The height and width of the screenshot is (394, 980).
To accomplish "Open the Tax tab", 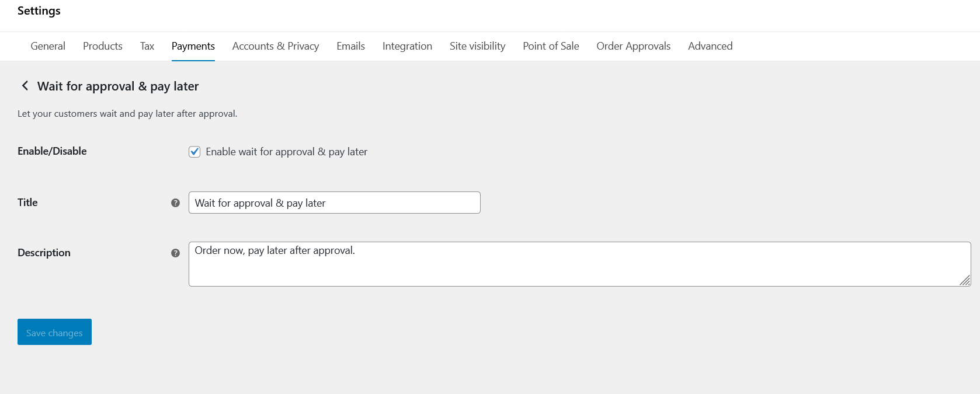I will point(147,46).
